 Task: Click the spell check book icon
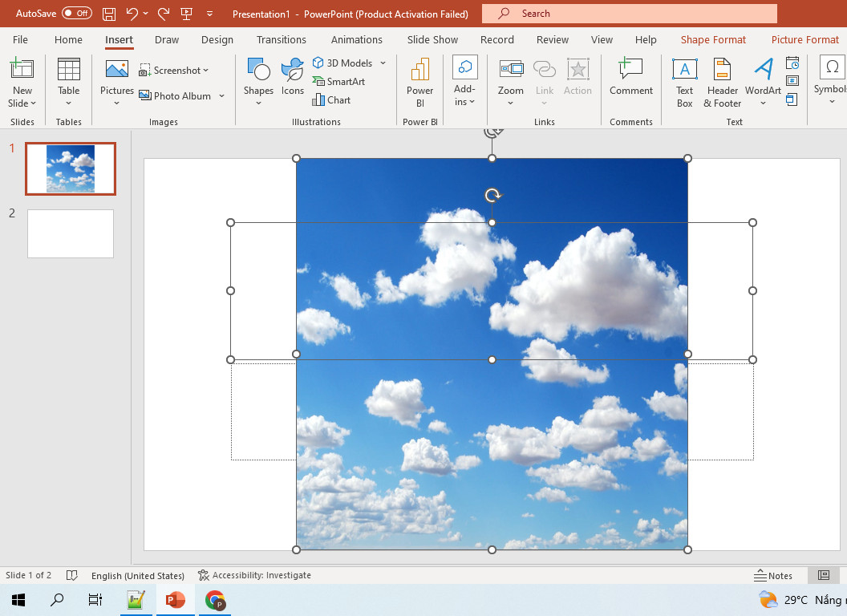(x=71, y=575)
